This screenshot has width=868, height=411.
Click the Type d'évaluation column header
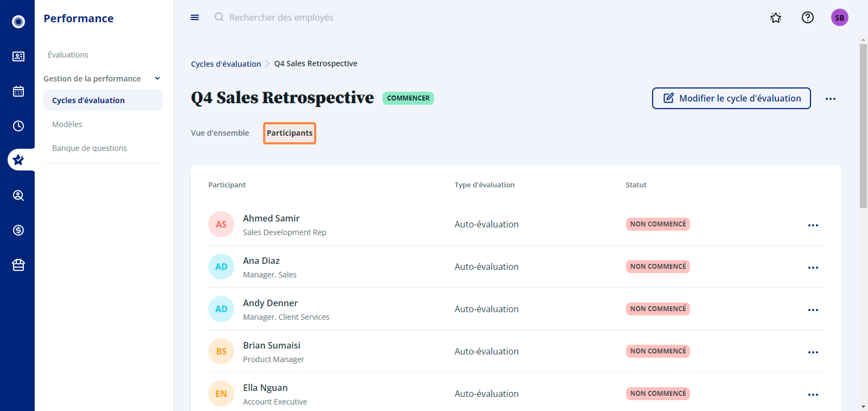484,185
